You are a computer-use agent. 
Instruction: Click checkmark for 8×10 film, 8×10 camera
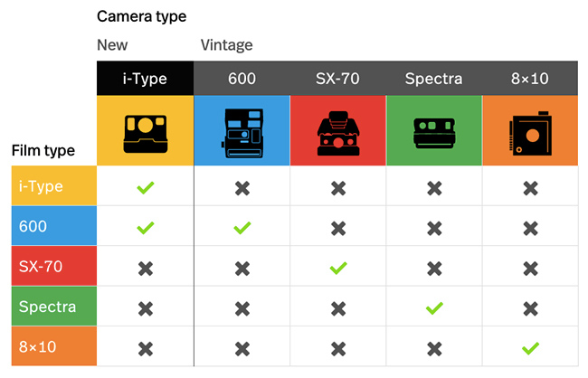pos(530,347)
